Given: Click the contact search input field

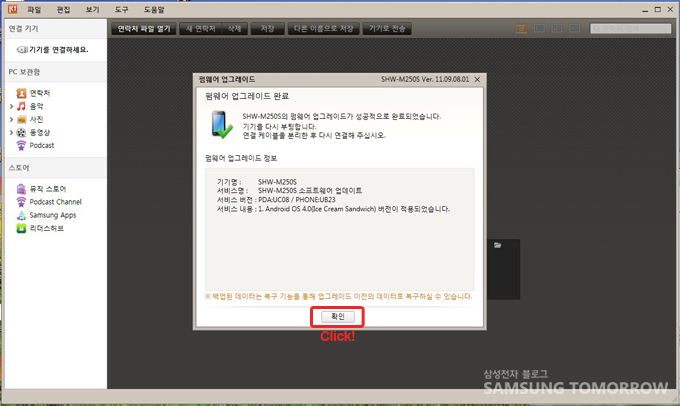Looking at the screenshot, I should click(x=630, y=29).
